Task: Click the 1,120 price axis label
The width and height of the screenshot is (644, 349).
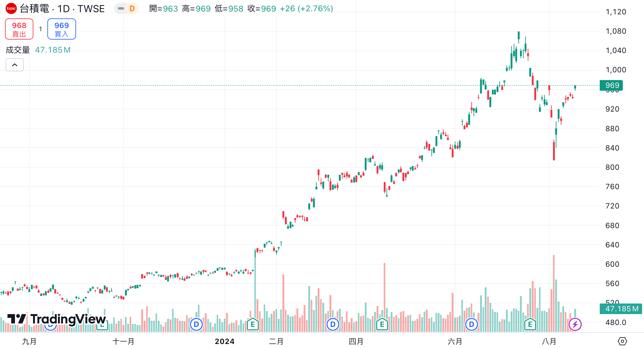Action: [616, 12]
